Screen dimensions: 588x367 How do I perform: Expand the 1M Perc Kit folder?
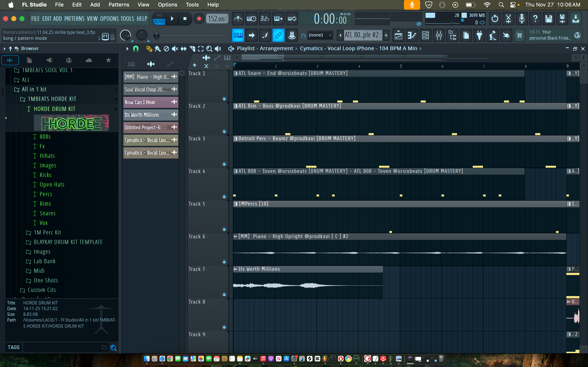tap(47, 232)
